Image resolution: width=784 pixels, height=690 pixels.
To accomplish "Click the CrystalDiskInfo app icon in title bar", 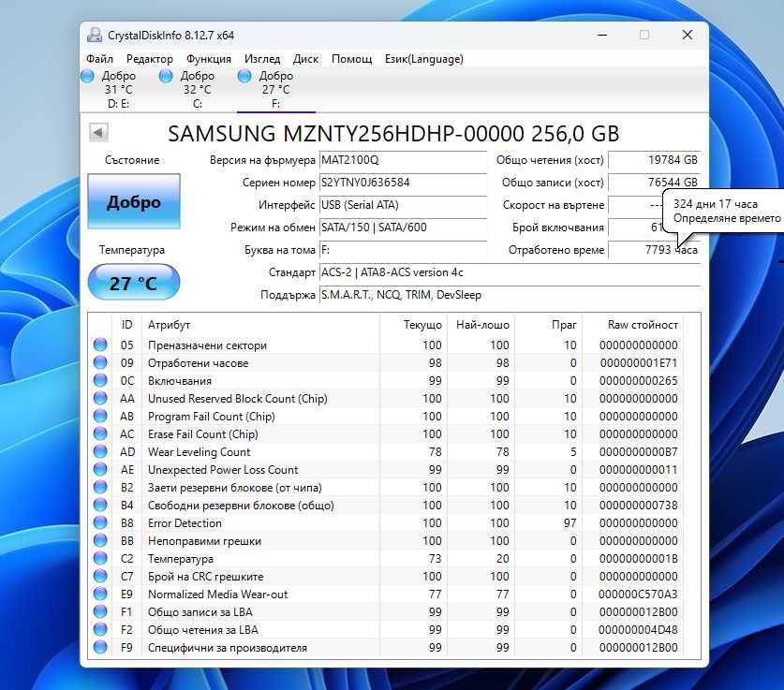I will click(95, 35).
